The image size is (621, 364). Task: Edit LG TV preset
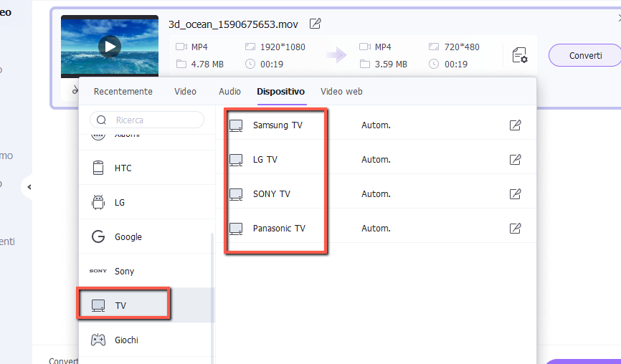coord(515,160)
